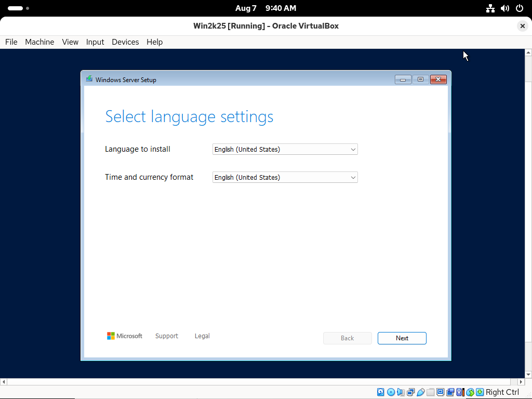Click the GNOME volume icon in top bar
This screenshot has width=532, height=399.
pyautogui.click(x=504, y=8)
